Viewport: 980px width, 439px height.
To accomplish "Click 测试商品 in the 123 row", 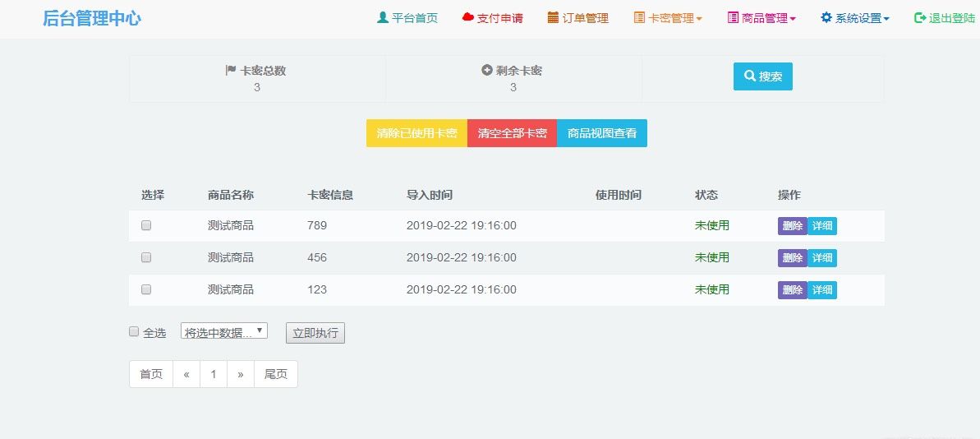I will pyautogui.click(x=231, y=290).
